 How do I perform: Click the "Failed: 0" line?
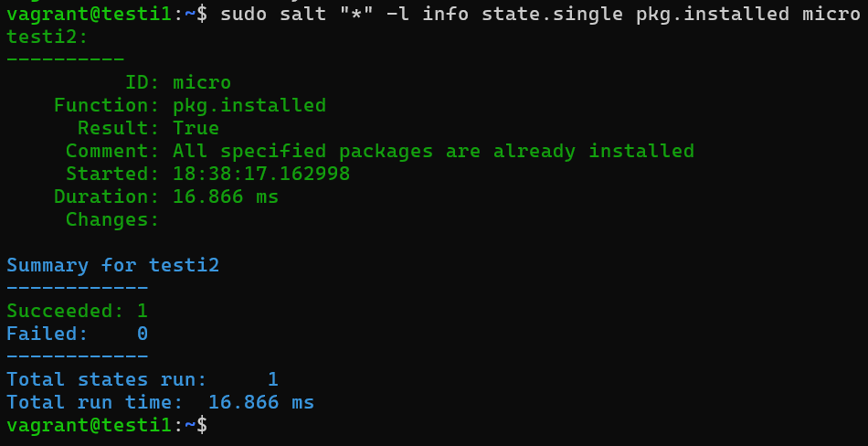click(77, 334)
